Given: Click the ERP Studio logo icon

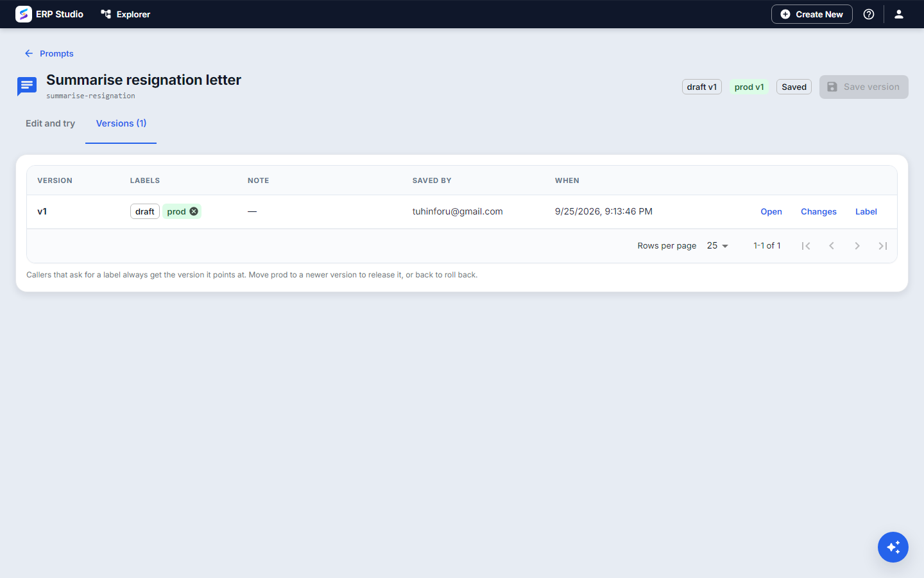Looking at the screenshot, I should 24,14.
